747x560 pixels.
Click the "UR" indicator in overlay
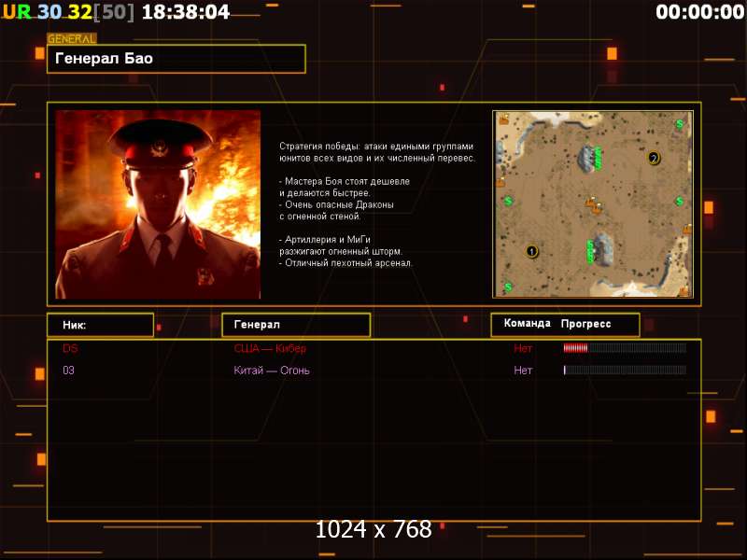tap(17, 12)
